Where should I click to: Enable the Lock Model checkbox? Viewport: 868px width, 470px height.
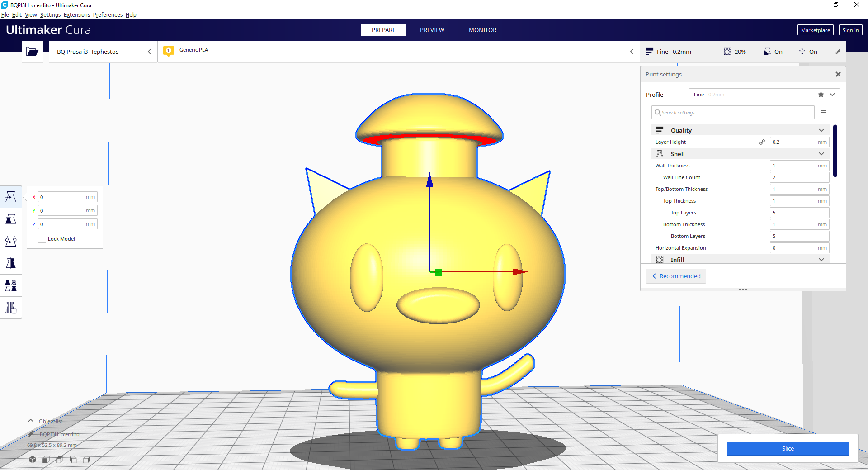coord(42,238)
